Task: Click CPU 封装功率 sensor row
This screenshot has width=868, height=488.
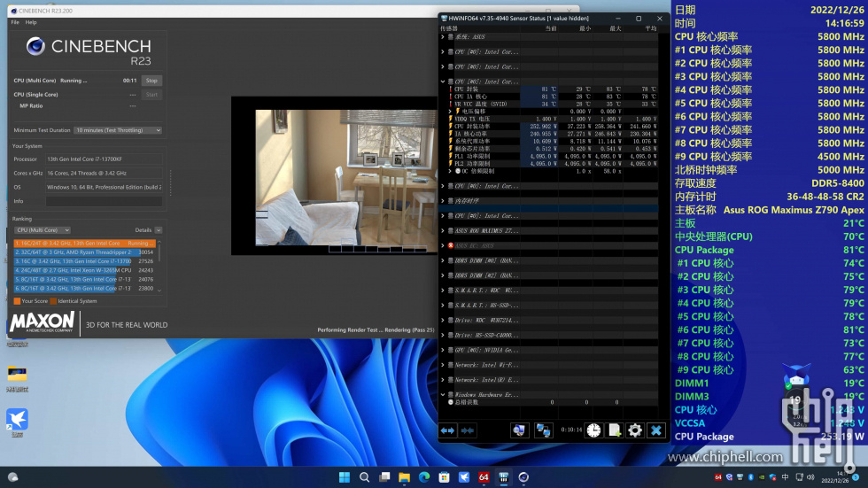Action: coord(553,126)
